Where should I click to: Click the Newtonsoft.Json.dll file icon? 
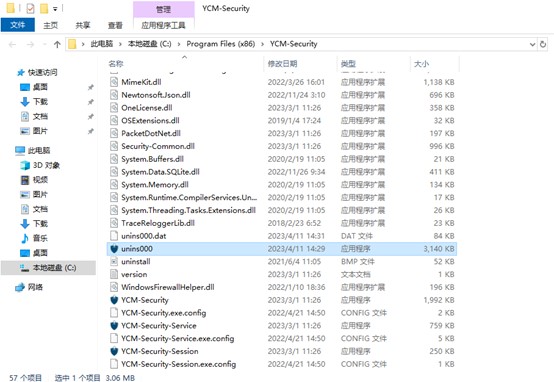[114, 95]
